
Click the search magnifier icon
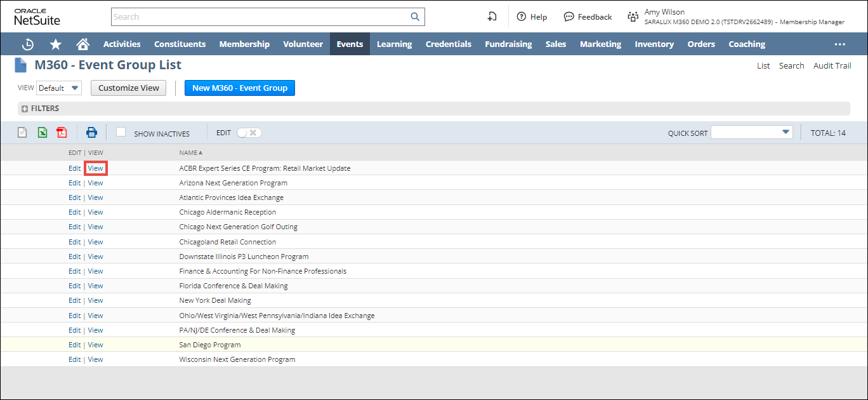(415, 17)
